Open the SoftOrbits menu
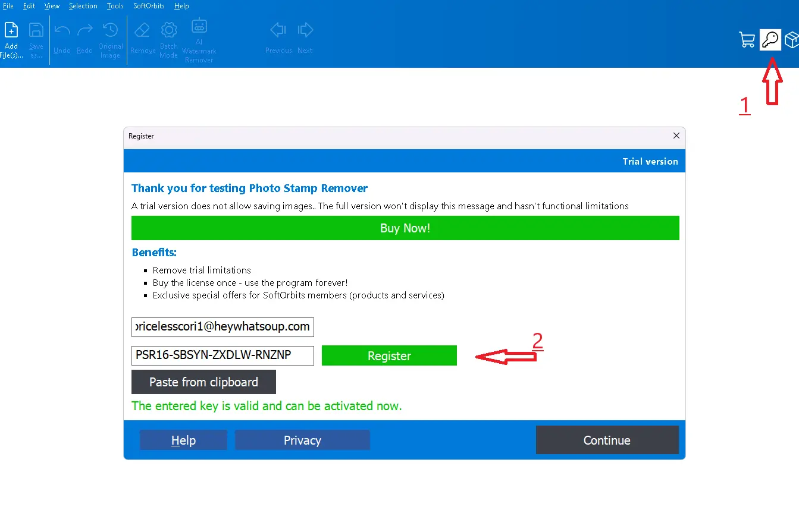This screenshot has width=799, height=532. point(150,6)
